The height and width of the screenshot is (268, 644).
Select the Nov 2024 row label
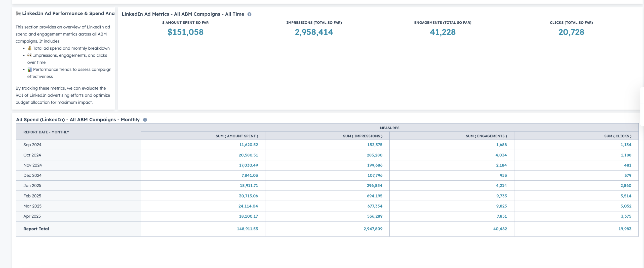click(33, 165)
